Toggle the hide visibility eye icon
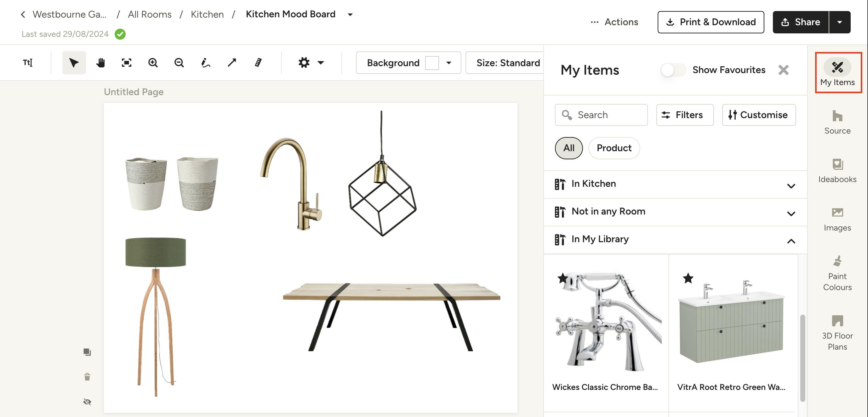This screenshot has height=417, width=868. click(87, 402)
